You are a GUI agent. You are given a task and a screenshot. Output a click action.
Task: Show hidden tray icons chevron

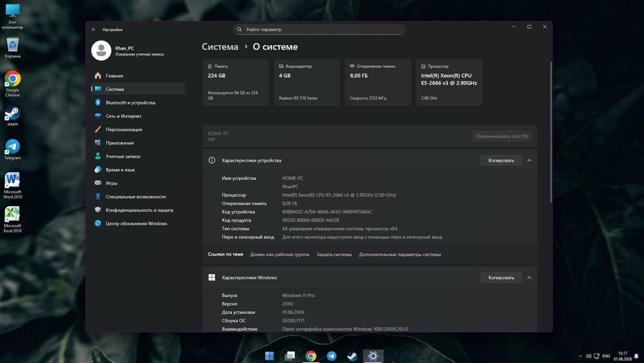(580, 356)
